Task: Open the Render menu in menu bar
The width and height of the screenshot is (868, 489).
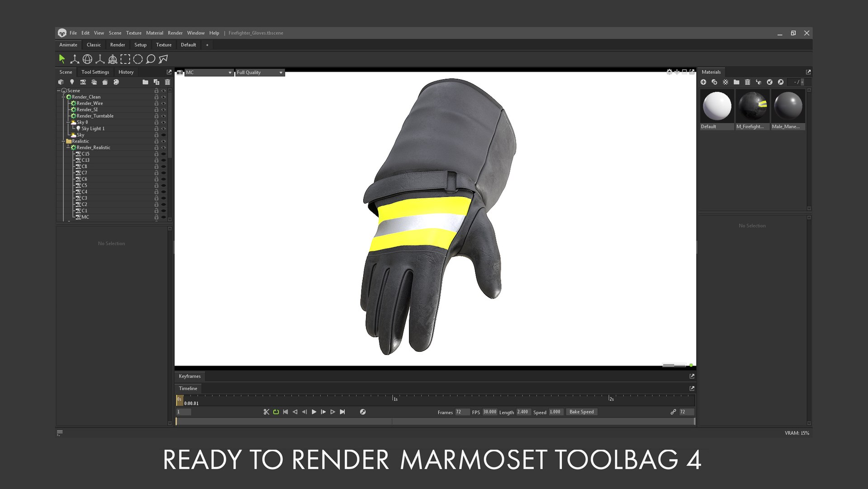Action: pos(175,33)
